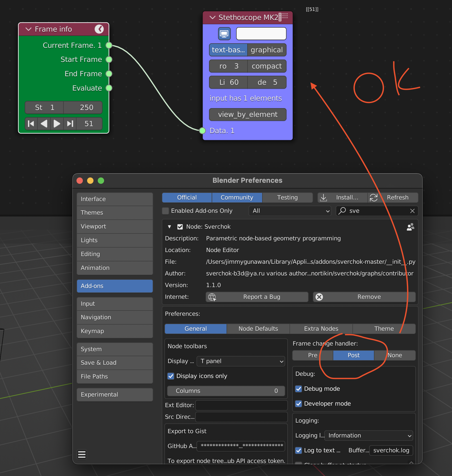452x476 pixels.
Task: Step to next frame in Frame info
Action: (57, 124)
